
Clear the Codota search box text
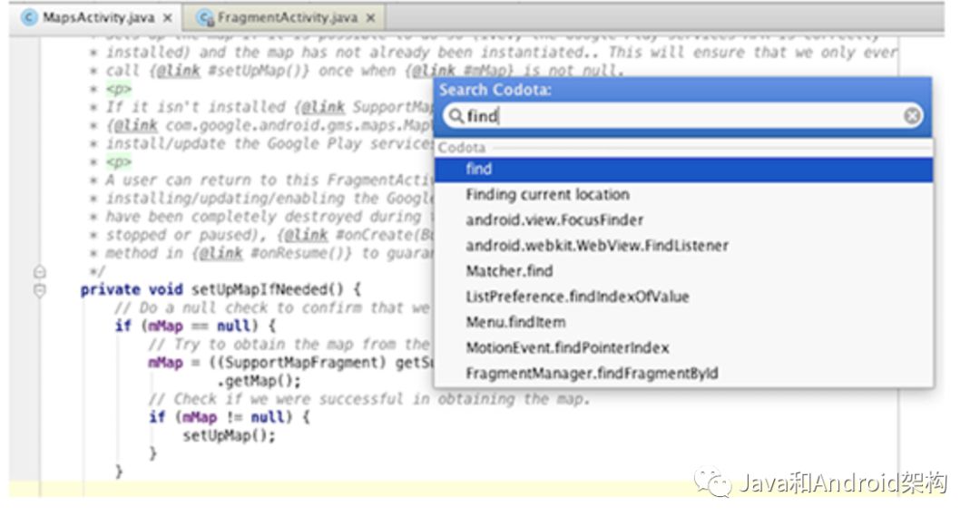pos(912,115)
